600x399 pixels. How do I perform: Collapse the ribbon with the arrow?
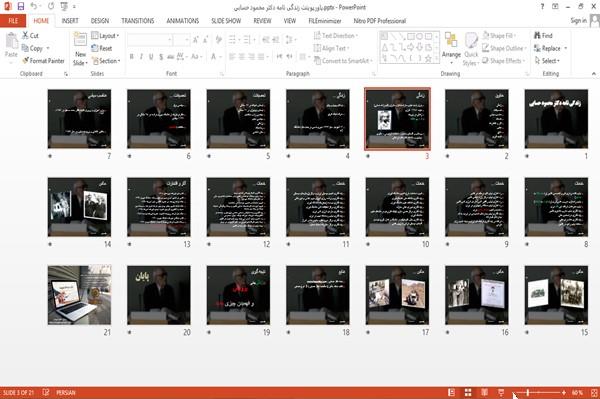point(594,73)
